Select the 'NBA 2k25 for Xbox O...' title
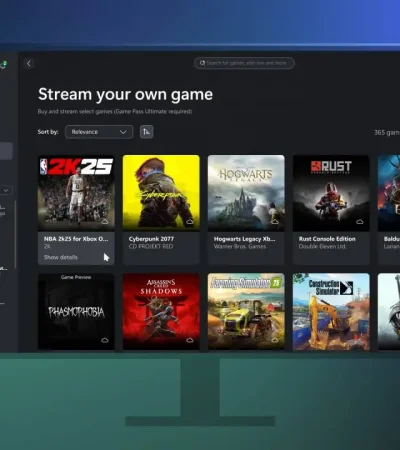The height and width of the screenshot is (450, 400). click(76, 239)
